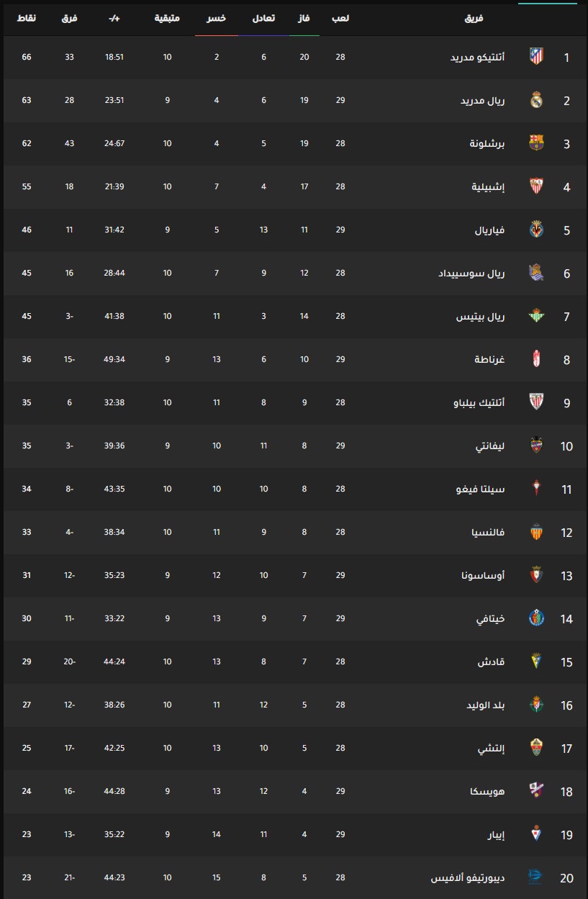Click the Villarreal yellow crest

[536, 230]
